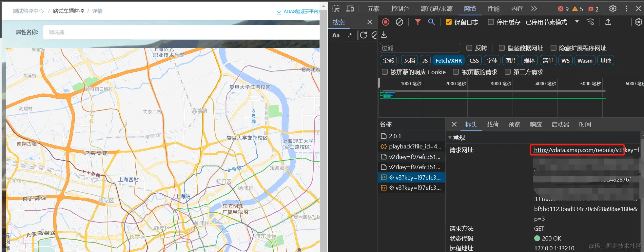Close the request details pane
Image resolution: width=644 pixels, height=252 pixels.
pyautogui.click(x=454, y=124)
